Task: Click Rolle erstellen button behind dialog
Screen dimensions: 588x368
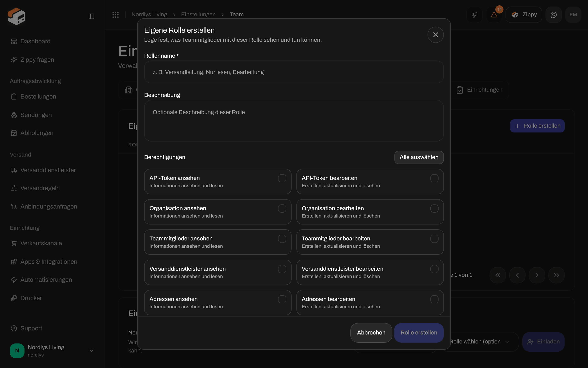Action: click(537, 126)
